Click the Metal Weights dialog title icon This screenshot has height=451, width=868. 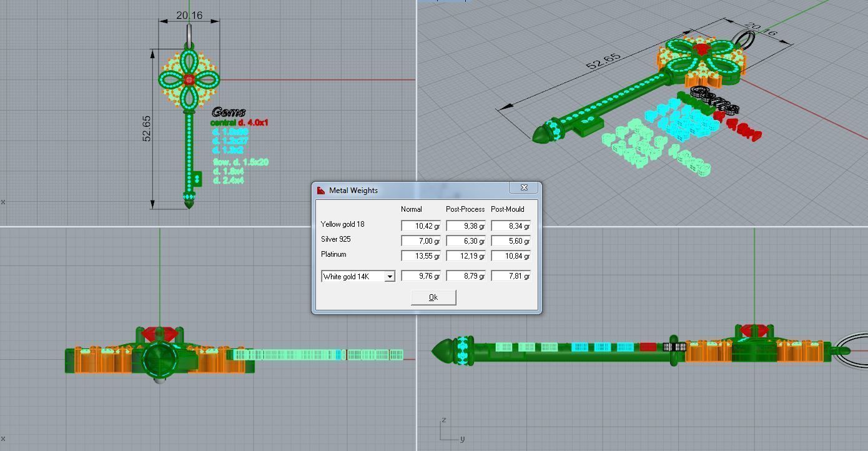coord(322,191)
